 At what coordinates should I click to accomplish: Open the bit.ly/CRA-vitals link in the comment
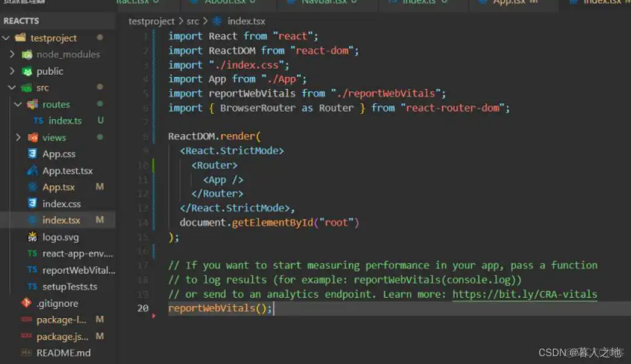point(525,294)
